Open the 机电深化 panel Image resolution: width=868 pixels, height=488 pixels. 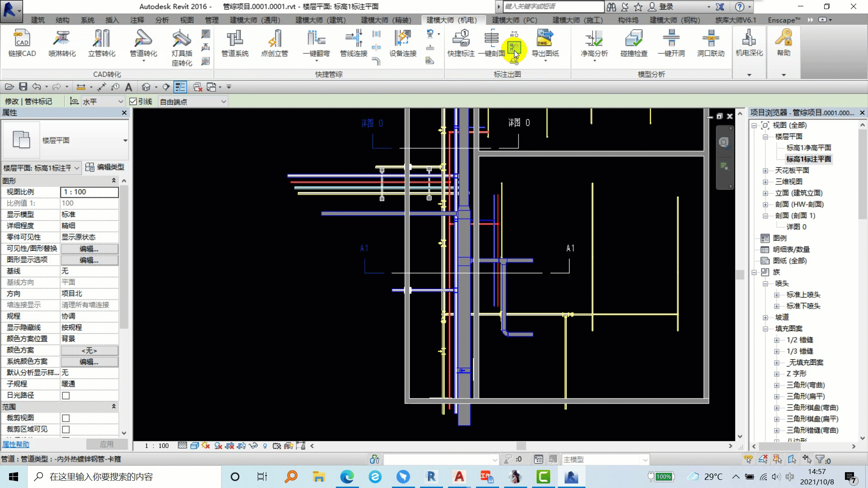749,44
